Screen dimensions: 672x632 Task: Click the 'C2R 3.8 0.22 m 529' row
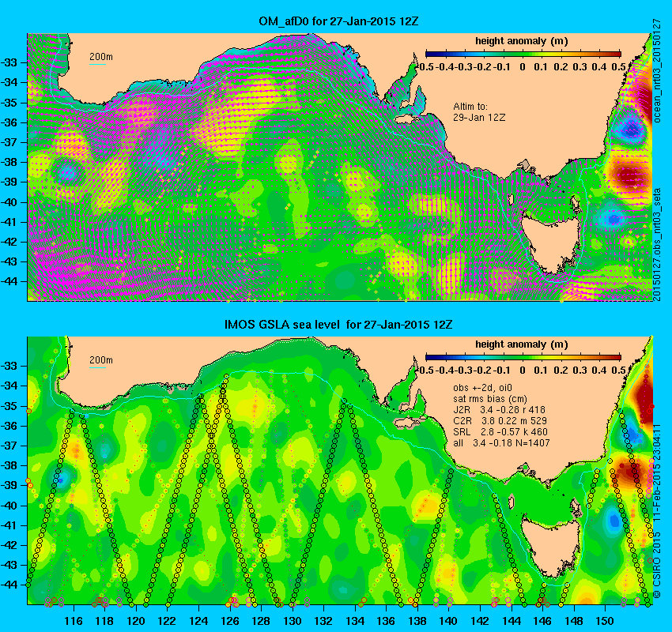(x=500, y=421)
